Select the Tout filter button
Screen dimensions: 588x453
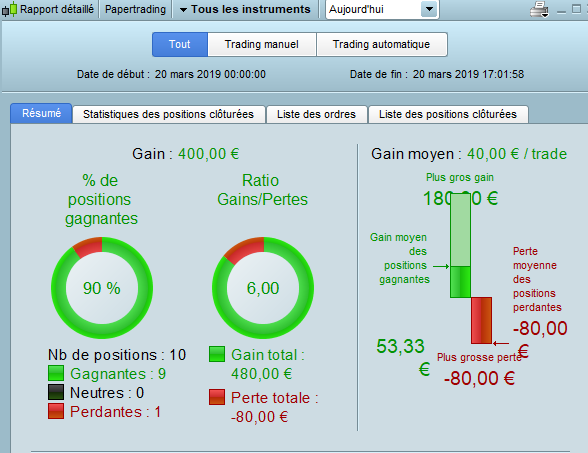coord(180,44)
